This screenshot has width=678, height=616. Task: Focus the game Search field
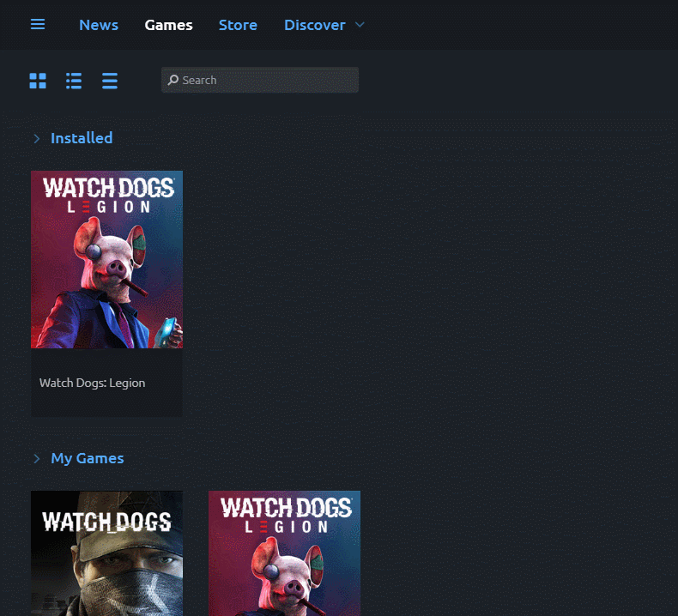266,80
